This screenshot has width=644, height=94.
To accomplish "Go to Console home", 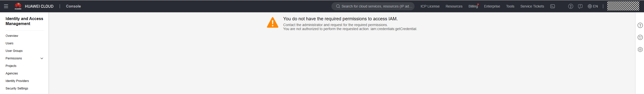I will [x=73, y=6].
